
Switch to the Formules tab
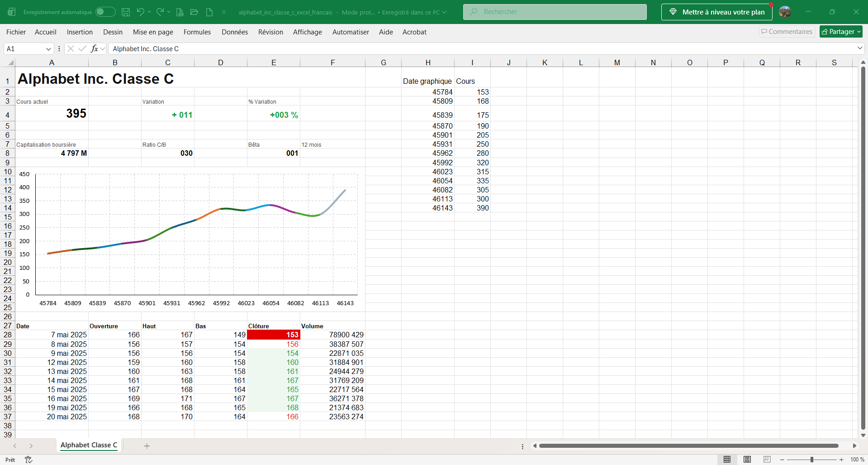click(197, 32)
